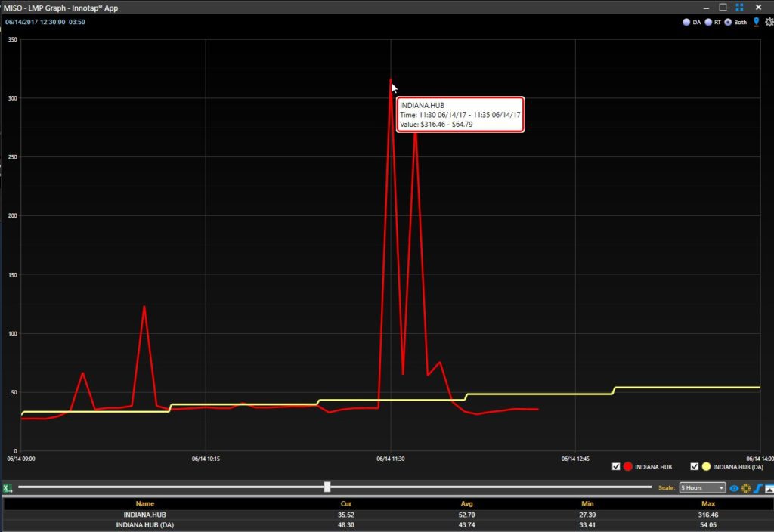
Task: Uncheck the red INDIANA.HUB series checkbox
Action: pyautogui.click(x=616, y=467)
